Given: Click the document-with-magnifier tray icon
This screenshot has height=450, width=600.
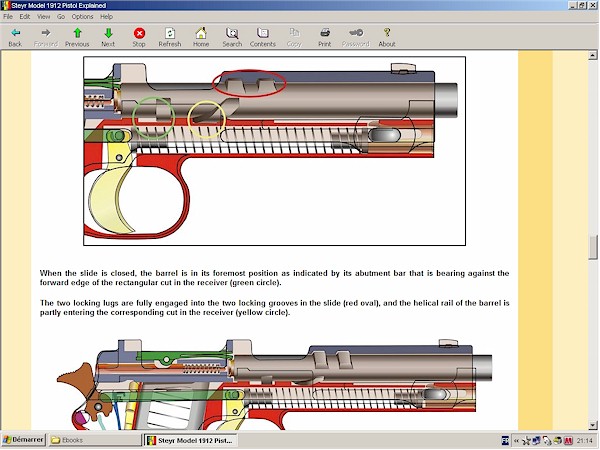Looking at the screenshot, I should [547, 441].
